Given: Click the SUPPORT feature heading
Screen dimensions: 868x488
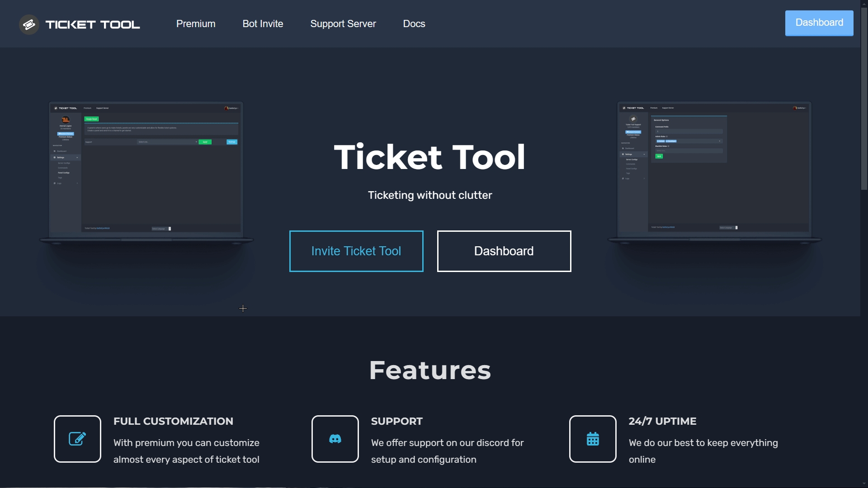Looking at the screenshot, I should coord(396,421).
